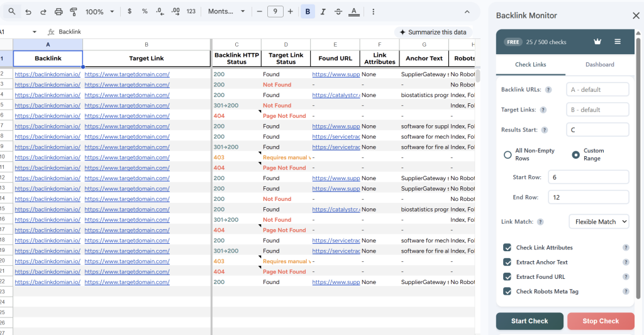
Task: Open the Backlink Monitor hamburger menu
Action: [x=618, y=42]
